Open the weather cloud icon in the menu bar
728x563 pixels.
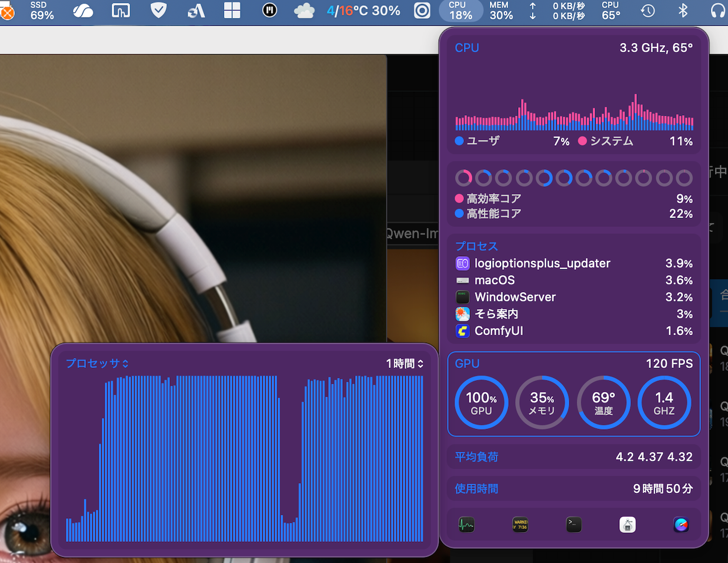[x=304, y=11]
